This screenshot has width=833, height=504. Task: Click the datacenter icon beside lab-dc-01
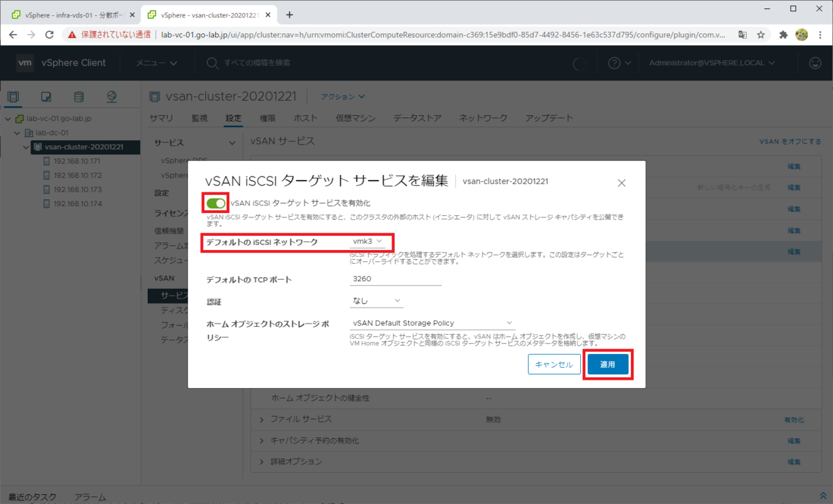(x=28, y=133)
